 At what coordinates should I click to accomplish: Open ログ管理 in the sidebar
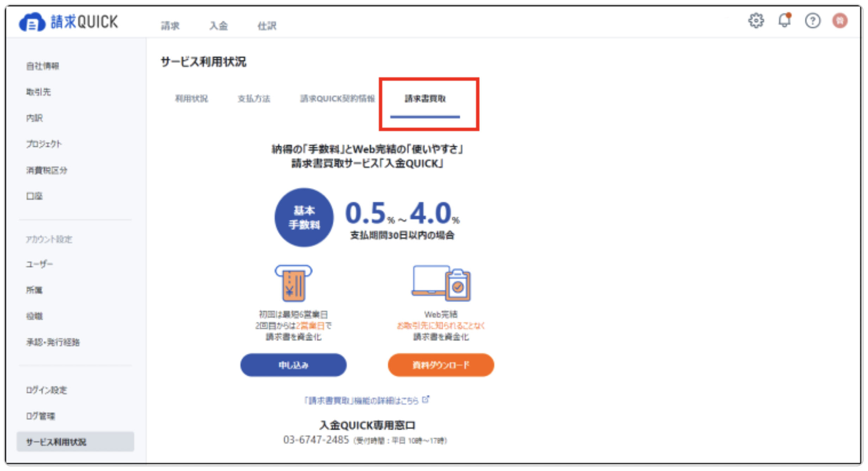[41, 416]
